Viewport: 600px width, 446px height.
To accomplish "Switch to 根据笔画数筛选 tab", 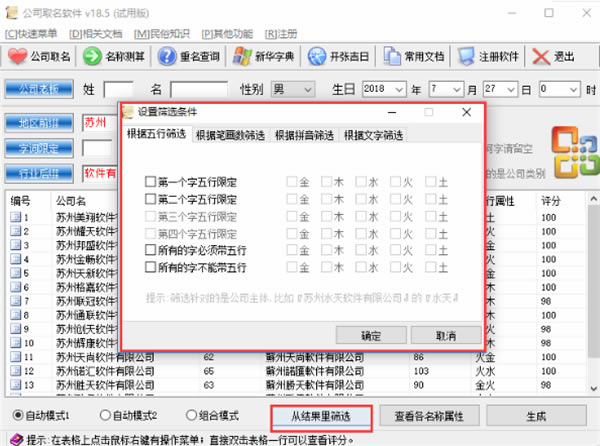I will (x=230, y=135).
